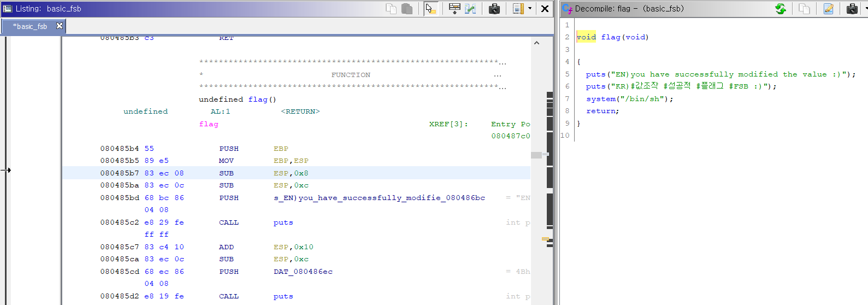The image size is (868, 305).
Task: Take a Listing snapshot with camera icon
Action: (494, 9)
